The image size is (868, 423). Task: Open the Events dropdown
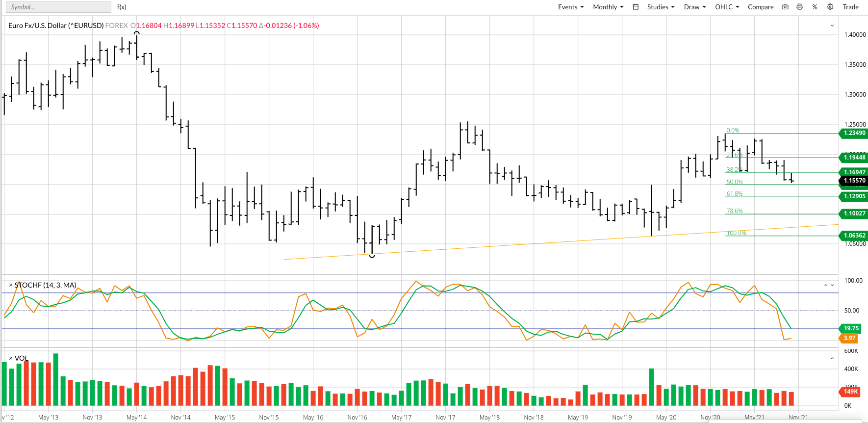[571, 7]
